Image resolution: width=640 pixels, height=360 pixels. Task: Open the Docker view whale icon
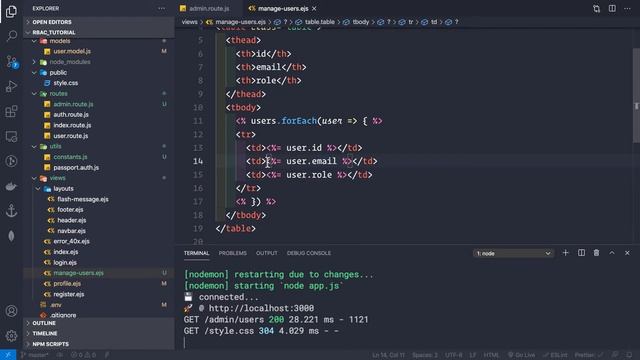11,187
